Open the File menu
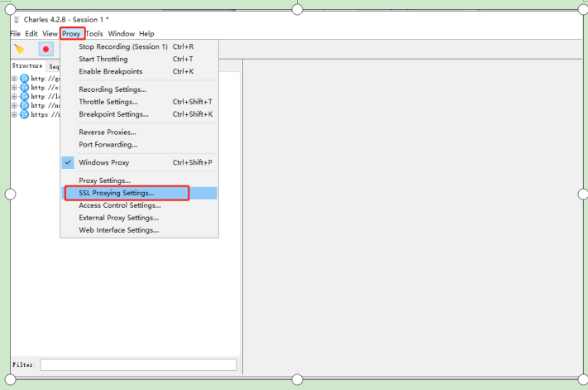Viewport: 588px width, 390px height. 16,34
